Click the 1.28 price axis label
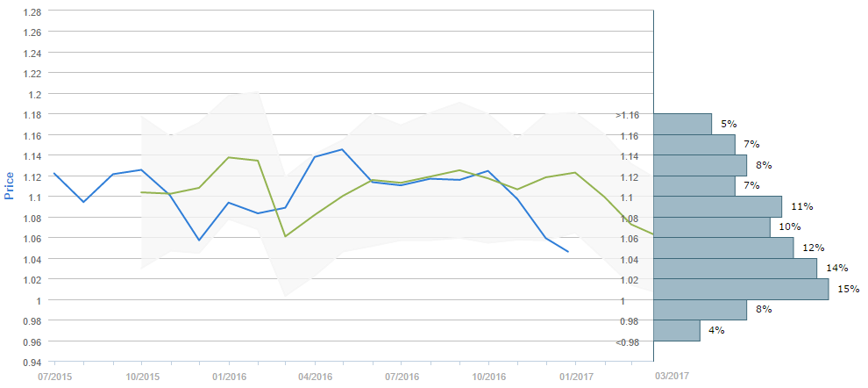Screen dimensions: 868x388 pos(31,11)
